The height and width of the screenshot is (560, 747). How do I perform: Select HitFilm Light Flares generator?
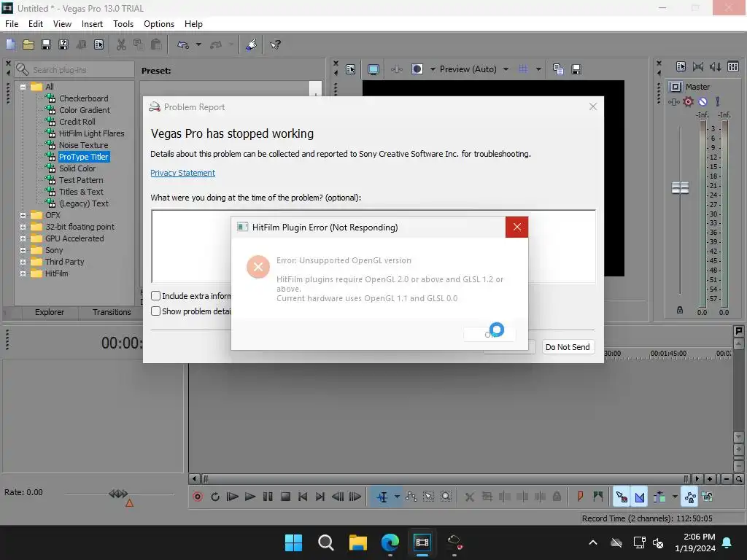point(91,133)
